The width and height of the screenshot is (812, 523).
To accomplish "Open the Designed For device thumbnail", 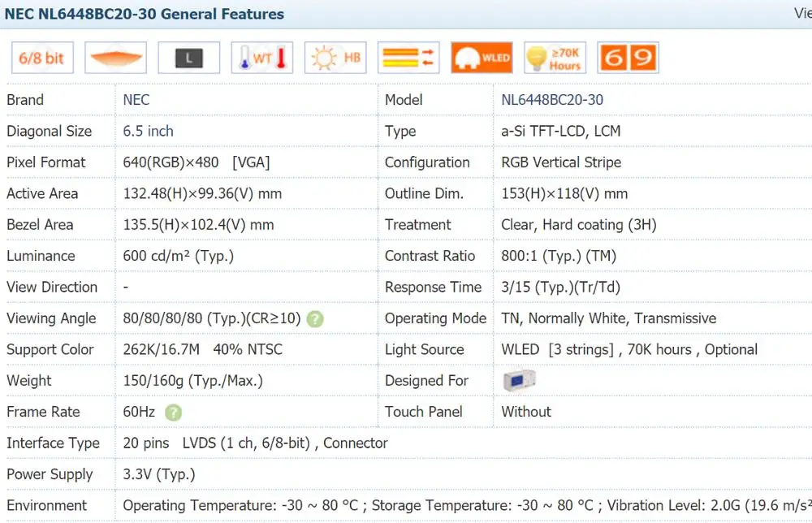I will click(x=520, y=380).
